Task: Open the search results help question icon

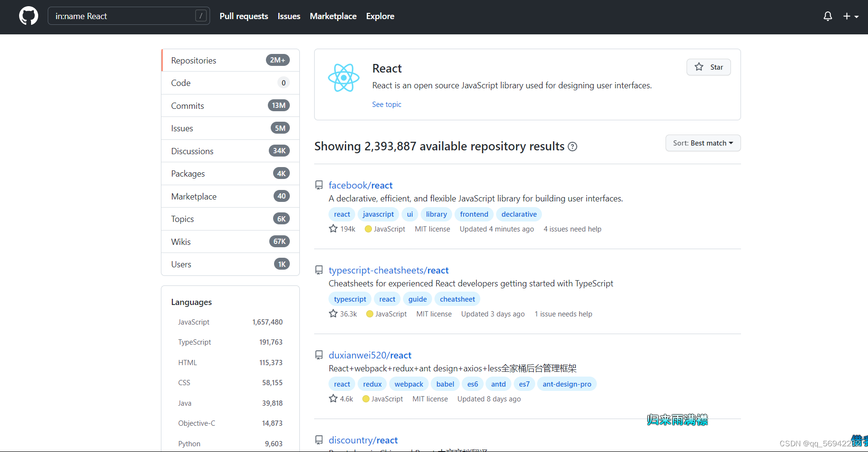Action: [x=572, y=147]
